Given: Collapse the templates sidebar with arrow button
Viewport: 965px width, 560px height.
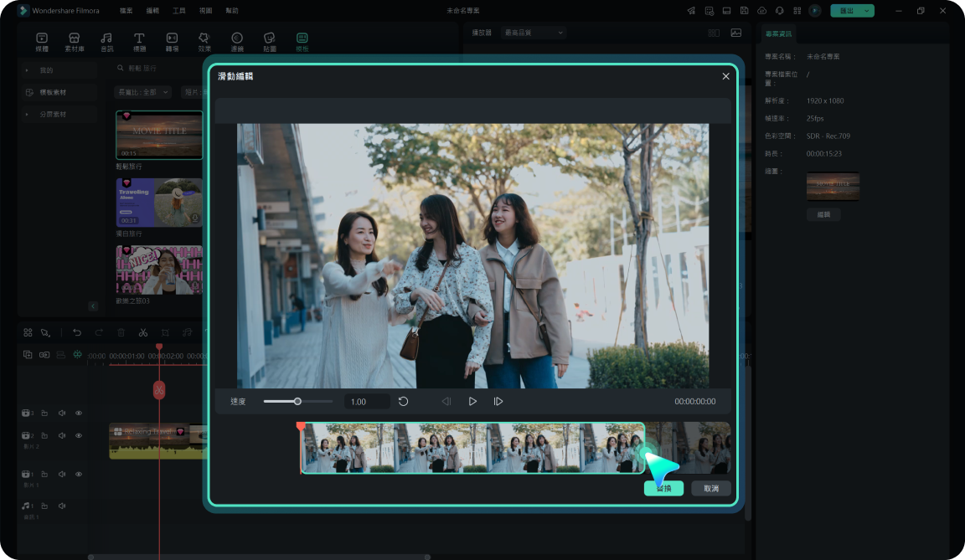Looking at the screenshot, I should [x=93, y=306].
